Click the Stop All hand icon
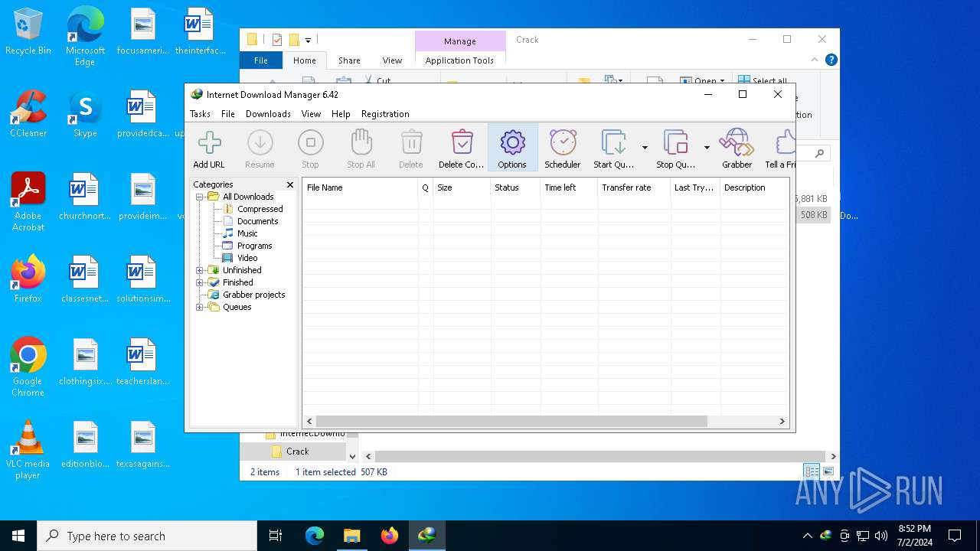Viewport: 980px width, 551px height. click(361, 148)
